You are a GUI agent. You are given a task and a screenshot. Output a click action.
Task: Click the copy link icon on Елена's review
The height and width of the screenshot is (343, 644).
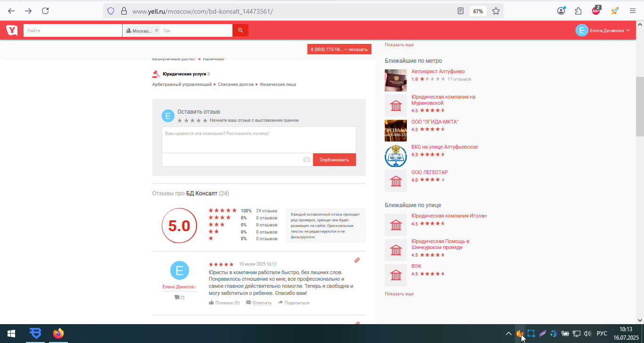[357, 260]
